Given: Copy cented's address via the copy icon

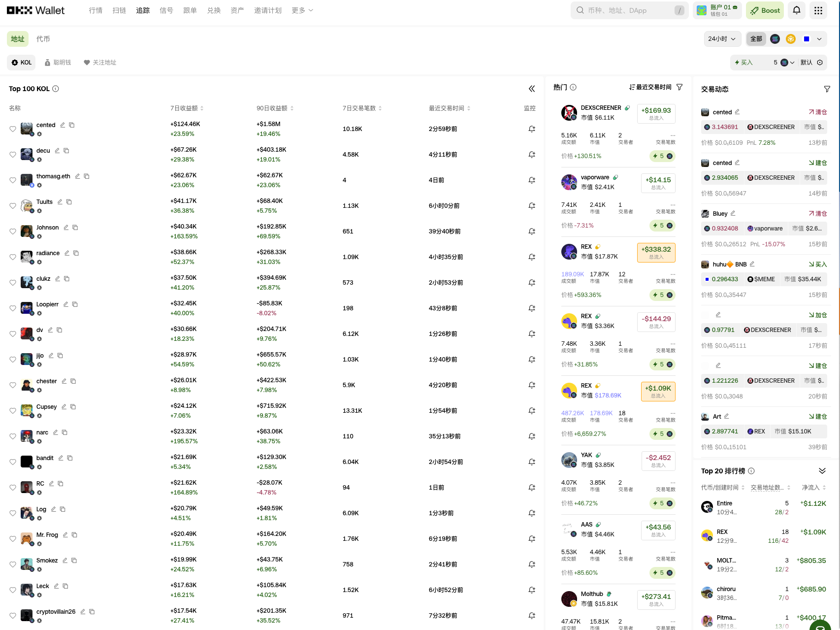Looking at the screenshot, I should (72, 125).
